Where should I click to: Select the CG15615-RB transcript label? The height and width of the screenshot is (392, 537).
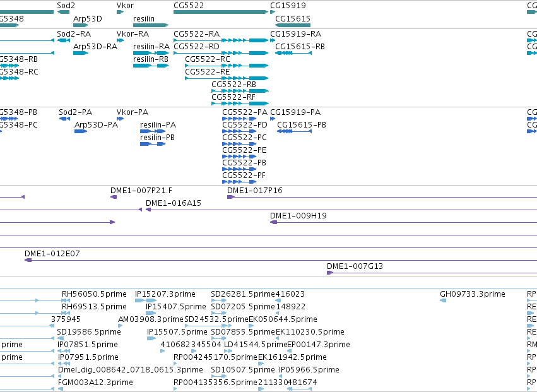point(300,47)
